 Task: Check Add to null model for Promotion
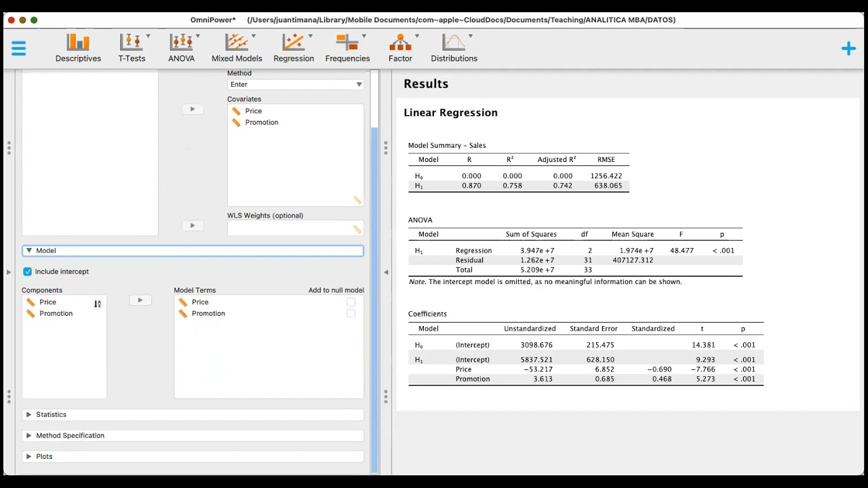(351, 314)
